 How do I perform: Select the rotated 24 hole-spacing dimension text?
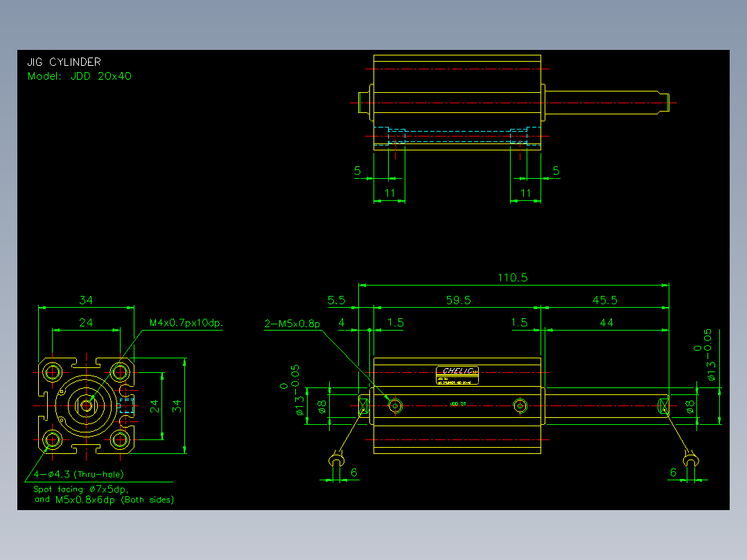[x=155, y=406]
